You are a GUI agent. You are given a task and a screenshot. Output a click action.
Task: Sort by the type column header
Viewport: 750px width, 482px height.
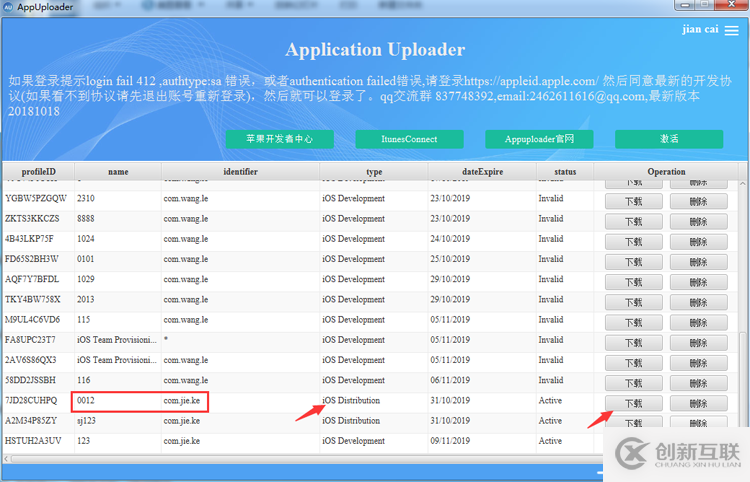coord(374,172)
